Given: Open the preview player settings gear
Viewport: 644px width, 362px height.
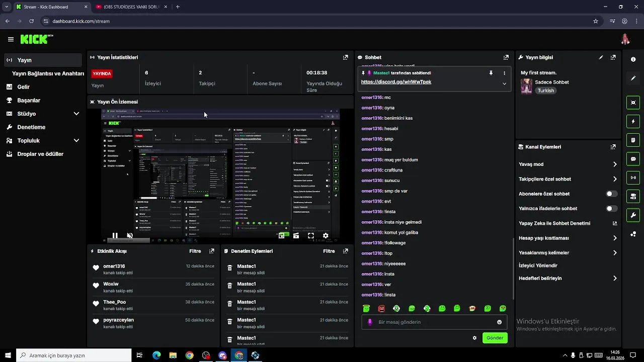Looking at the screenshot, I should tap(326, 235).
